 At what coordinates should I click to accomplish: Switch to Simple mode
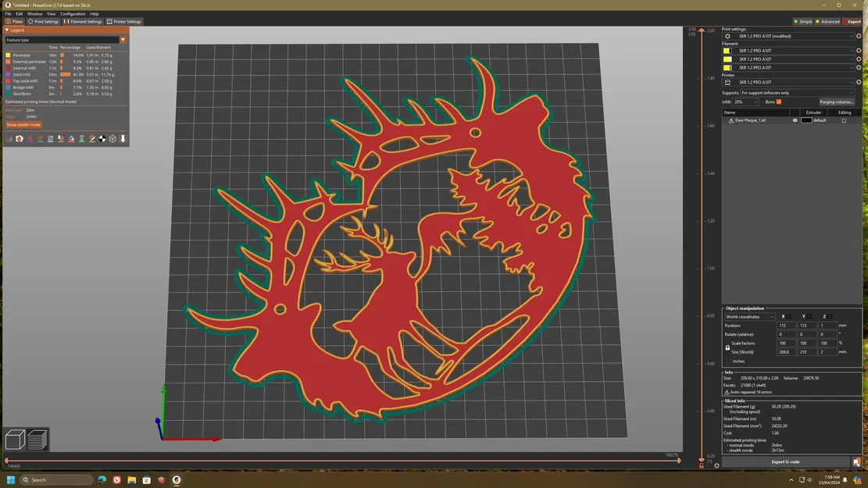[802, 22]
